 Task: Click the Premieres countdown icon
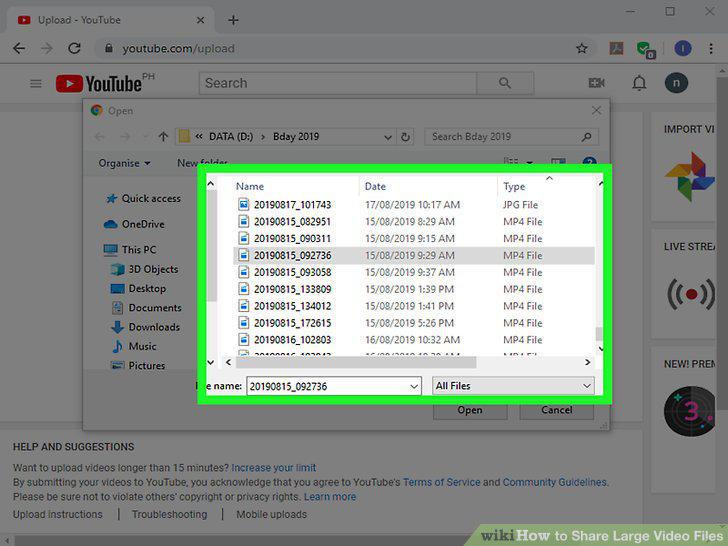point(690,411)
